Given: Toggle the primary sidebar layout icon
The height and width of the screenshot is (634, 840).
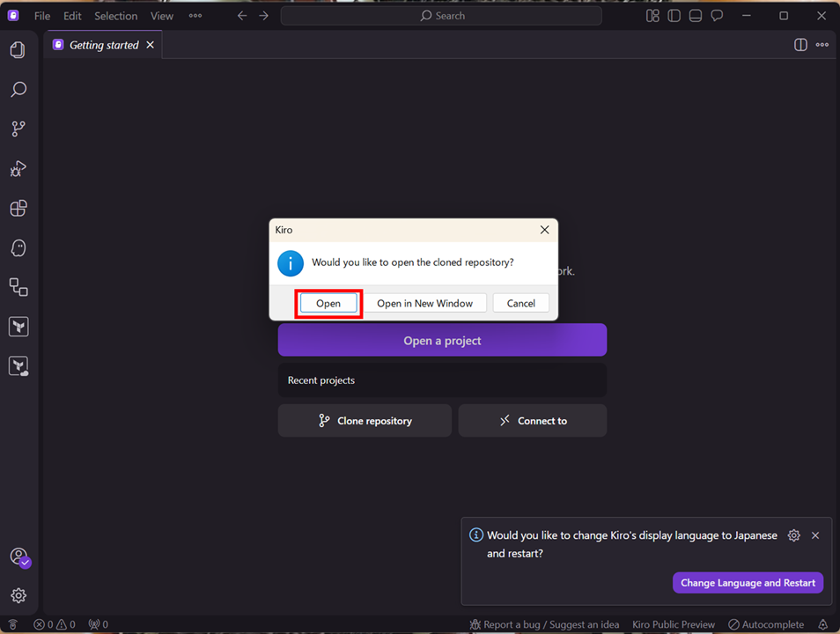Looking at the screenshot, I should pyautogui.click(x=674, y=16).
